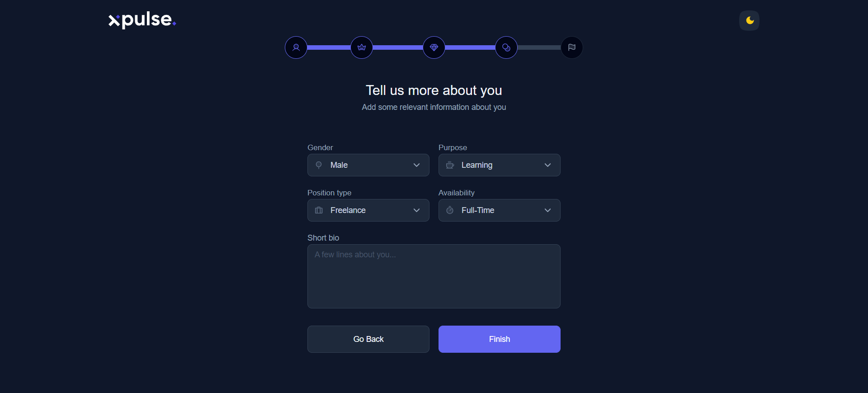
Task: Click the Availability field chevron arrow
Action: pyautogui.click(x=547, y=210)
